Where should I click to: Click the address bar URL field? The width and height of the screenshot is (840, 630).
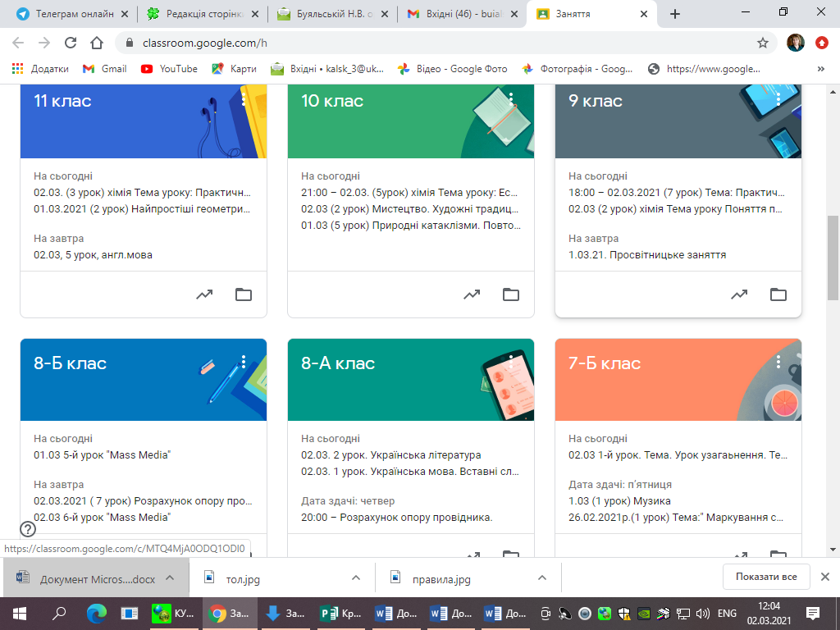coord(410,43)
